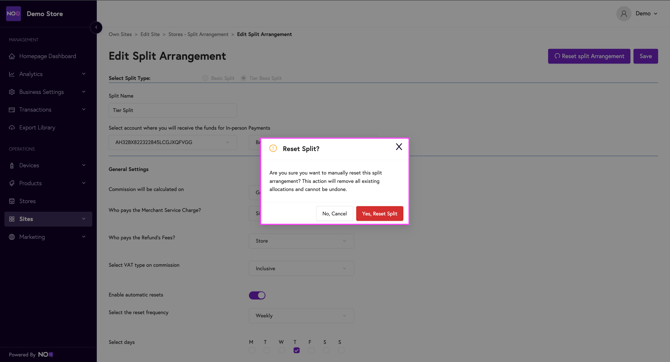Check the Saturday checkbox
Screen dimensions: 670x362
point(326,350)
